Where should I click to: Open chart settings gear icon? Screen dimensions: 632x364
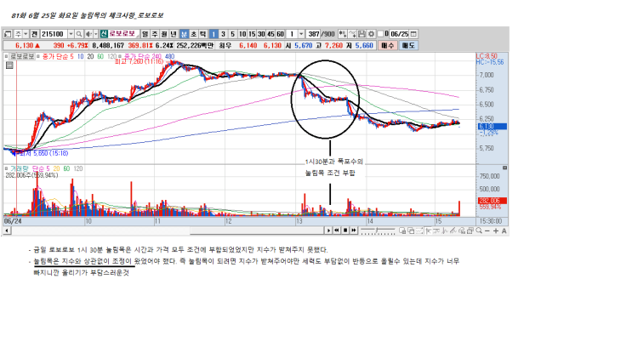coord(371,34)
